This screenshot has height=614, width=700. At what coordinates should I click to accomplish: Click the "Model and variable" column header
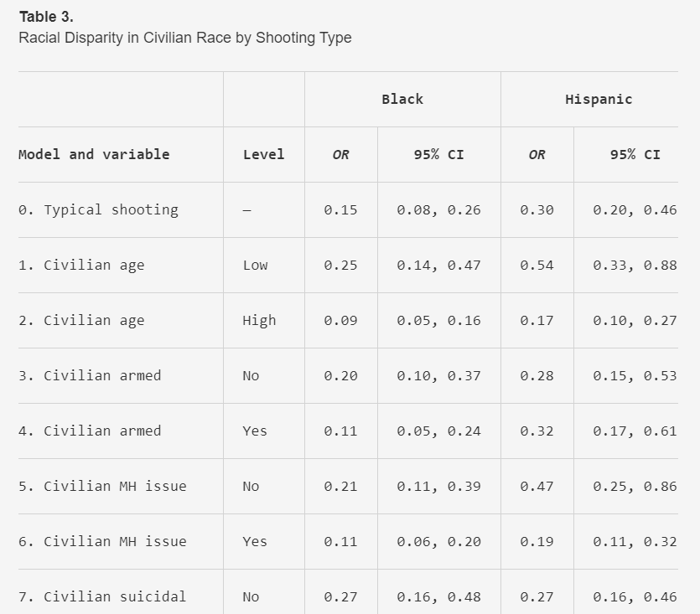[94, 154]
